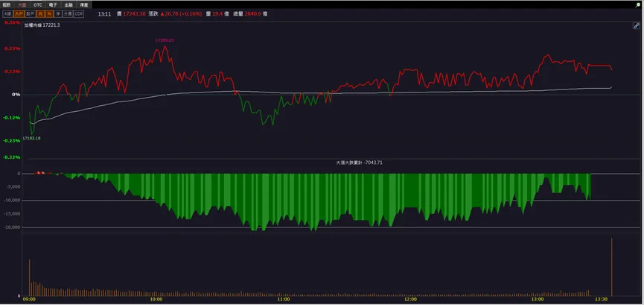Click the link icon in chart corner
Viewport: 644px width, 305px height.
[x=636, y=26]
